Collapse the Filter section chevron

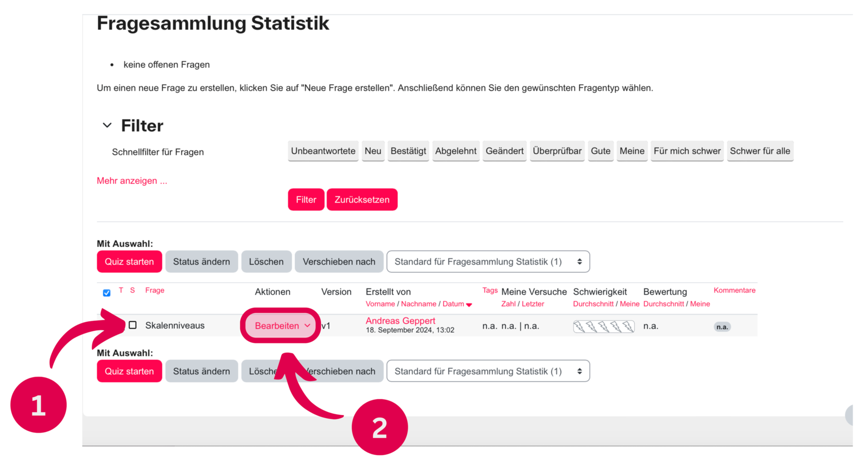click(x=107, y=125)
